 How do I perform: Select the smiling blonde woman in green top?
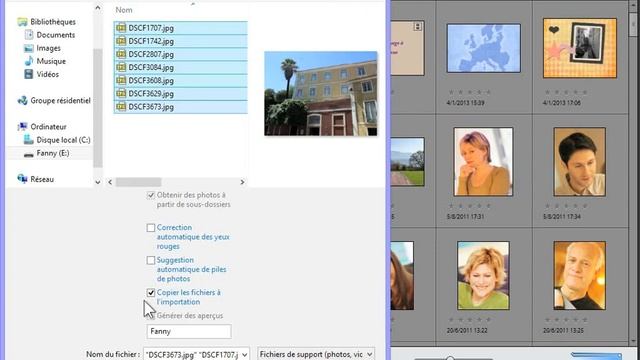tap(483, 276)
